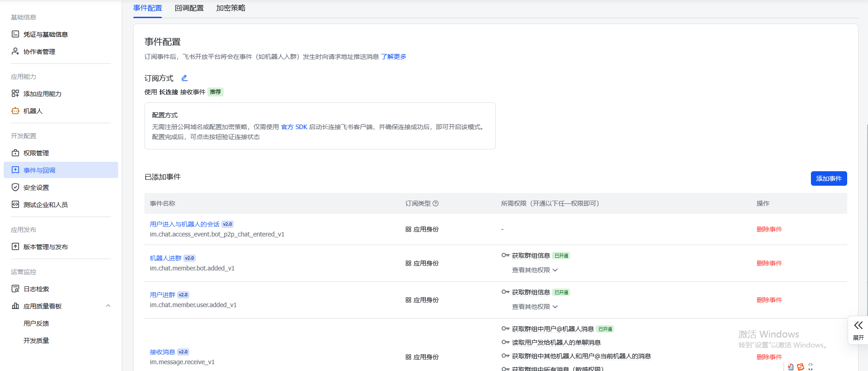
Task: Delete the 用户进入与机器人的会话 event
Action: click(x=769, y=229)
